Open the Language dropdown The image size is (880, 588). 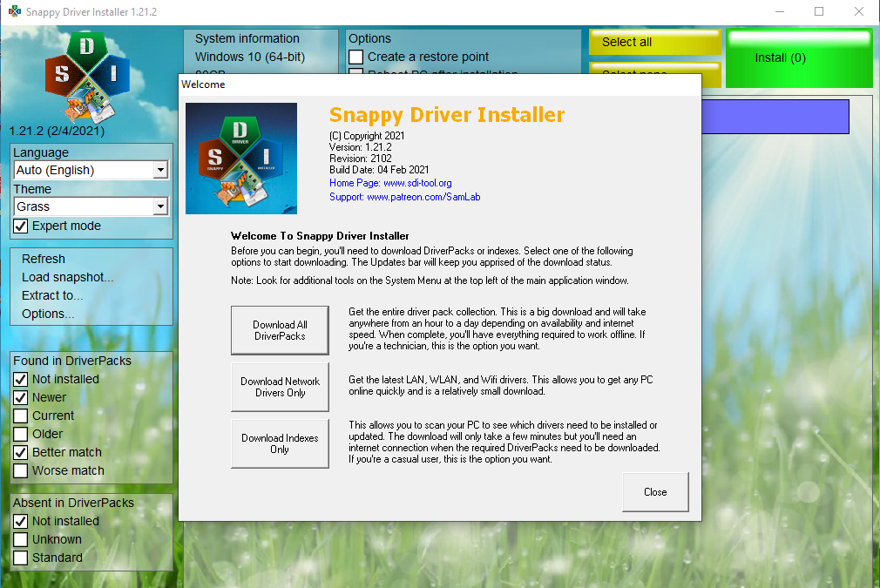pos(161,170)
